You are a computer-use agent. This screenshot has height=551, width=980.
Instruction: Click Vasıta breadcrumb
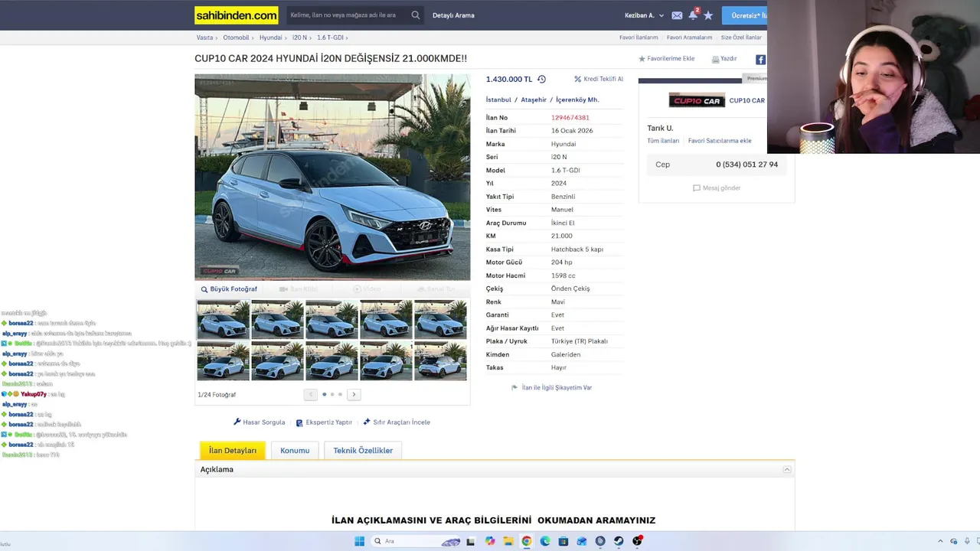coord(204,37)
